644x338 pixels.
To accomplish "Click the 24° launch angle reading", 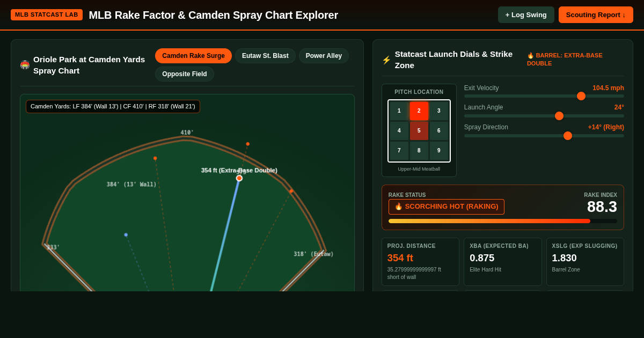I will [619, 107].
